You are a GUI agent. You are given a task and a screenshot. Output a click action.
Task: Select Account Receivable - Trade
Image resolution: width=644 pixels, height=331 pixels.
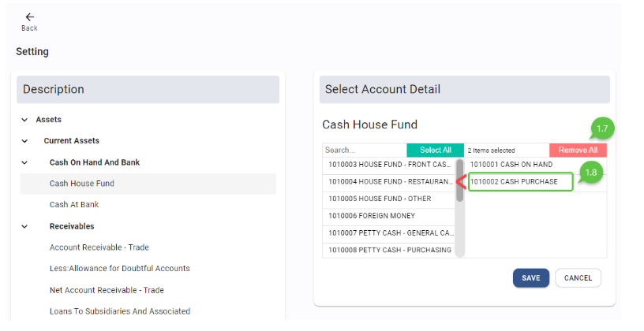pos(99,247)
